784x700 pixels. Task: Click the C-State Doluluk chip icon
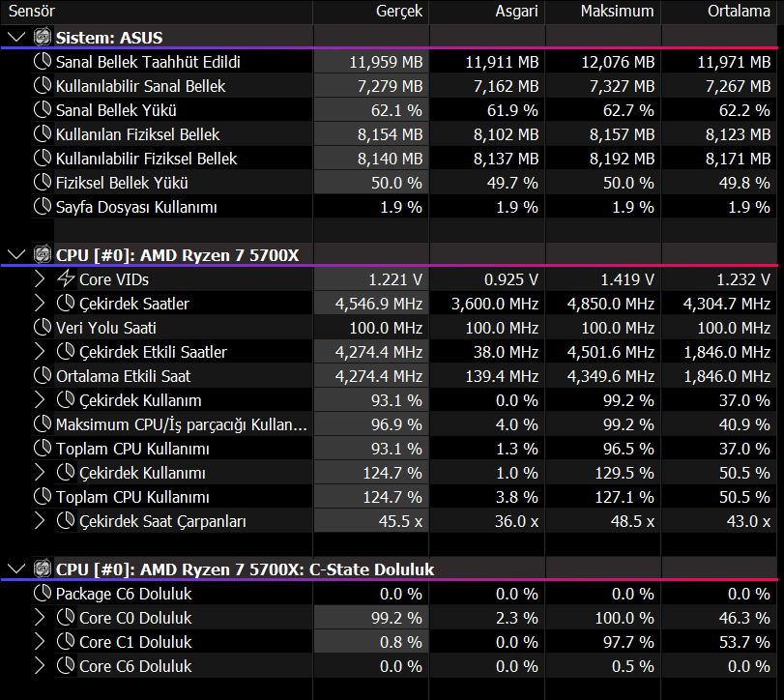point(43,569)
